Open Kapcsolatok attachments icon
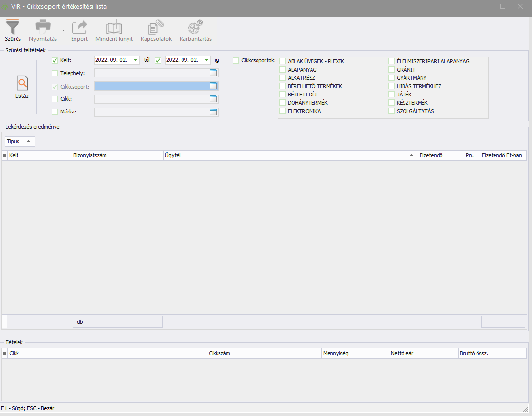Viewport: 532px width, 416px height. 156,27
